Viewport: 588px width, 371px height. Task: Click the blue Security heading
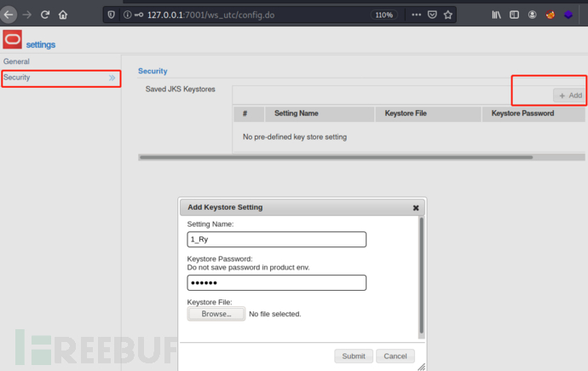click(153, 72)
